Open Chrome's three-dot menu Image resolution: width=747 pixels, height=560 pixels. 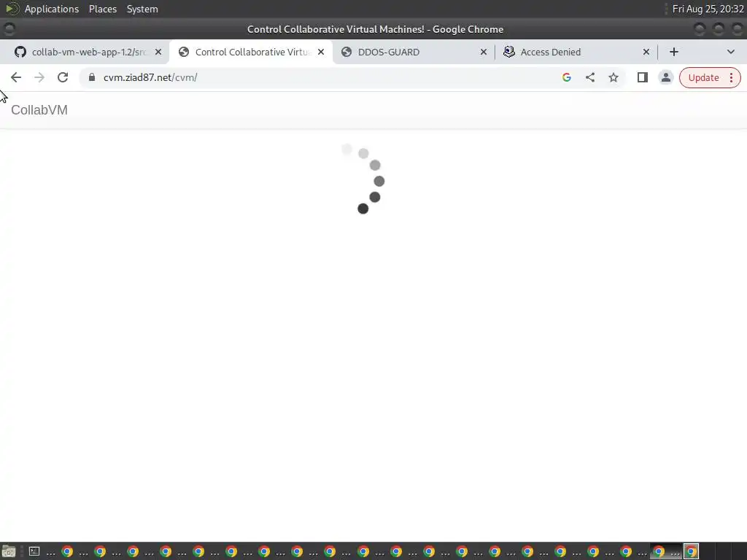coord(731,77)
